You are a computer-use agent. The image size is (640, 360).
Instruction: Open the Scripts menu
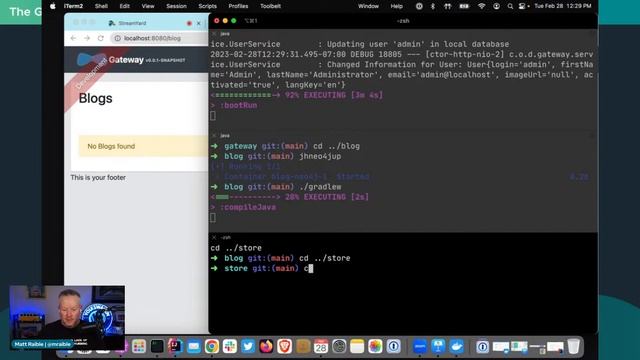(207, 6)
